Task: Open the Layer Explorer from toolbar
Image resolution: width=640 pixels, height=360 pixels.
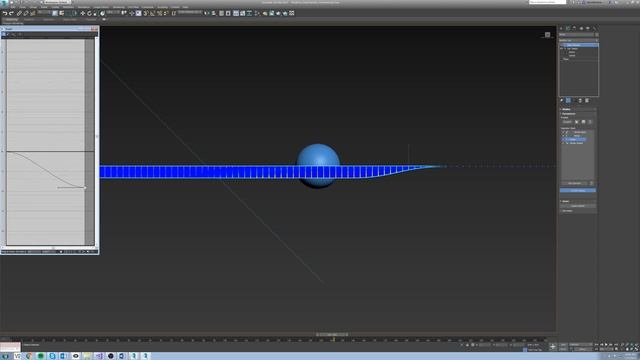Action: pos(228,13)
